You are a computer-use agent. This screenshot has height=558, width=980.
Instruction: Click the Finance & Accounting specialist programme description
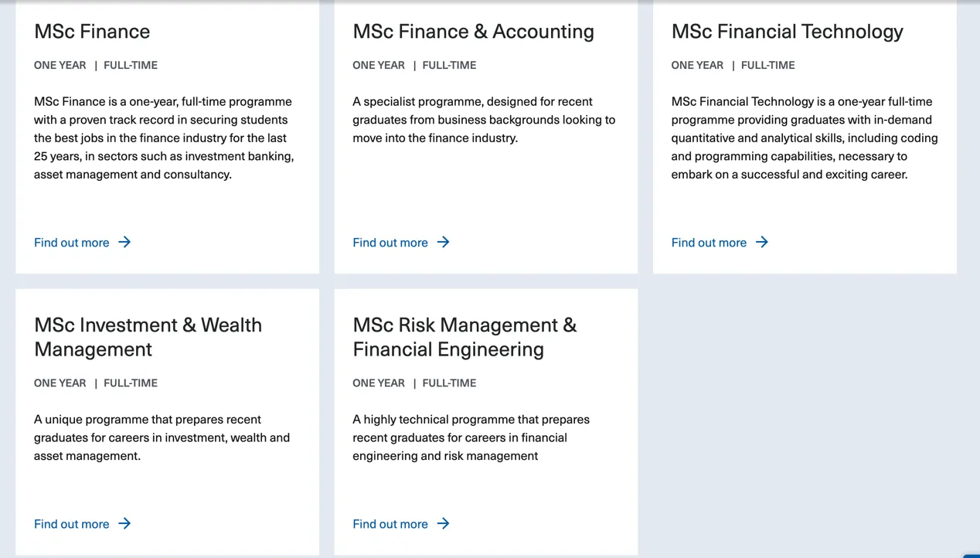tap(484, 120)
